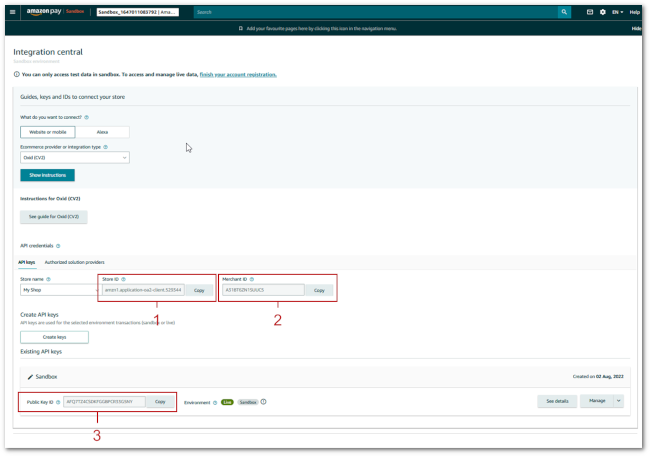Image resolution: width=650 pixels, height=456 pixels.
Task: Expand the Manage dropdown arrow
Action: [616, 400]
